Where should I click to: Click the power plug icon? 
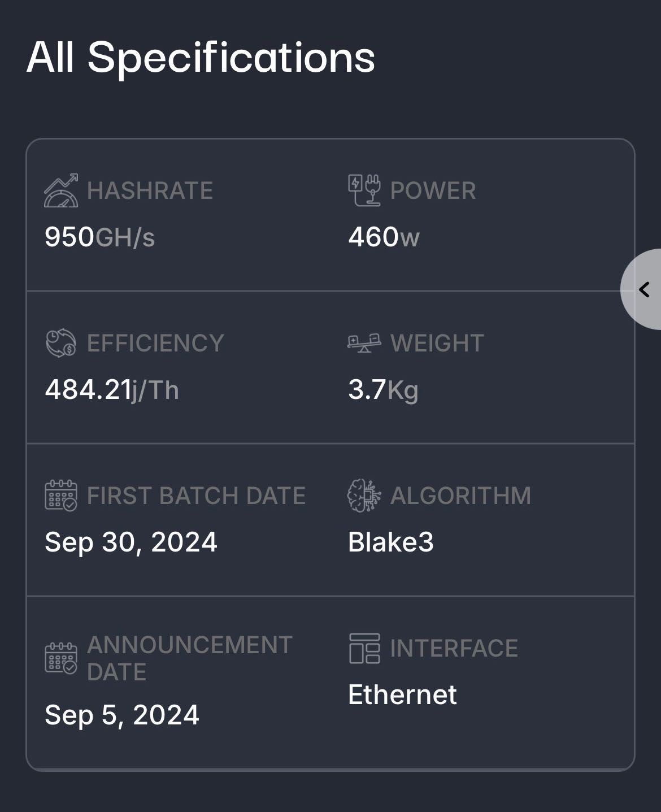[x=364, y=190]
